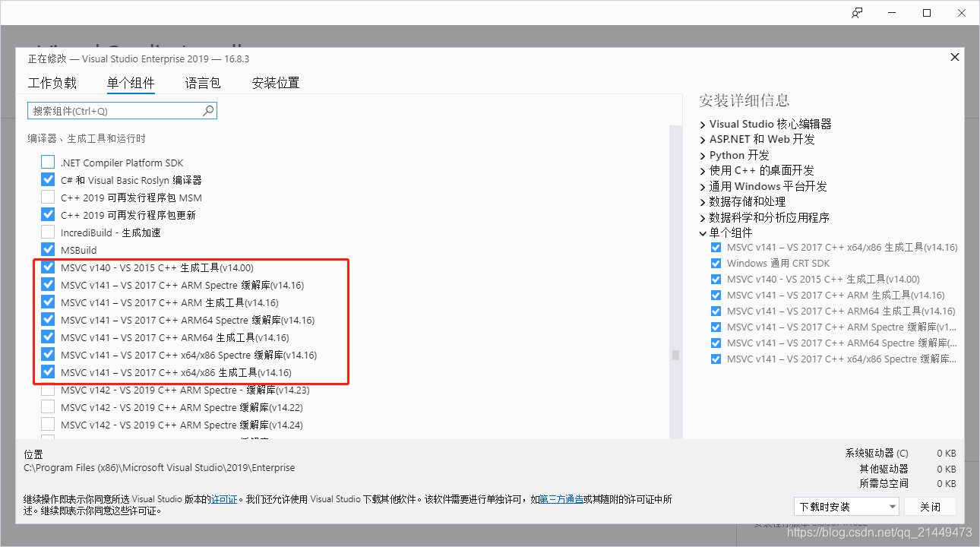The height and width of the screenshot is (547, 980).
Task: Click the search magnifier icon in component search
Action: click(x=208, y=111)
